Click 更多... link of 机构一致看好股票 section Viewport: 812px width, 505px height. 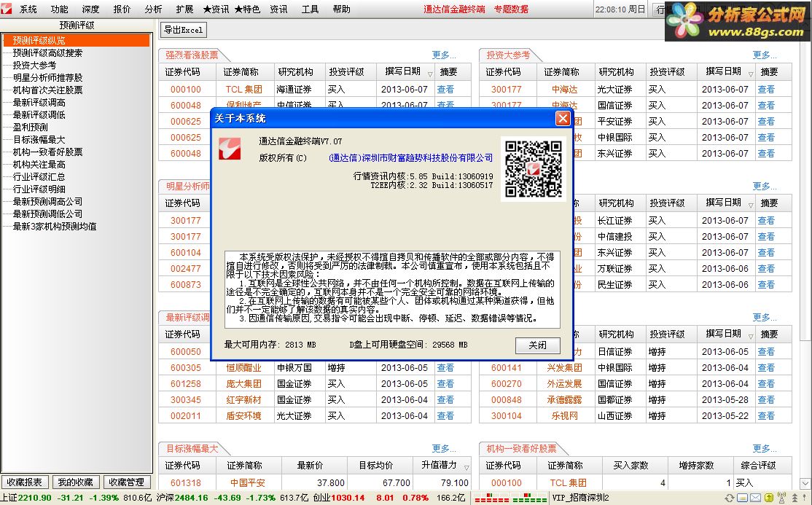765,449
